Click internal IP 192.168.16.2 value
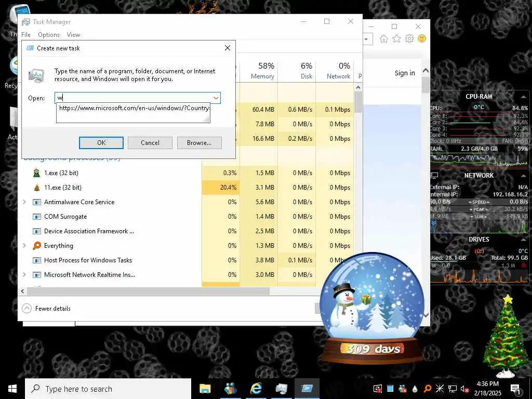Screen dimensions: 532x399 click(x=510, y=194)
